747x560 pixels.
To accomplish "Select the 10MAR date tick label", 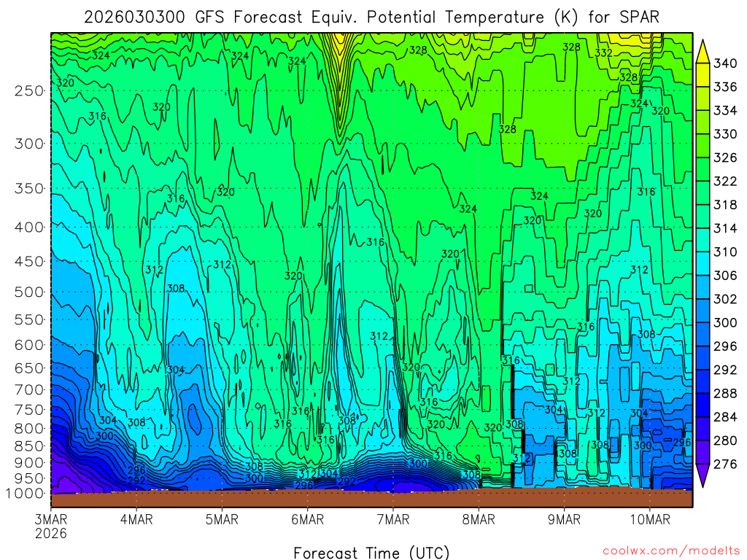I will pyautogui.click(x=650, y=519).
